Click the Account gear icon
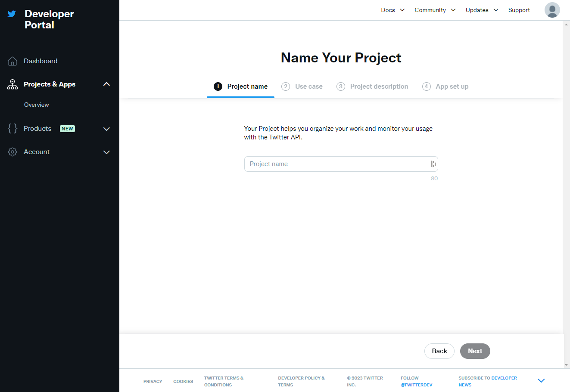 (12, 152)
